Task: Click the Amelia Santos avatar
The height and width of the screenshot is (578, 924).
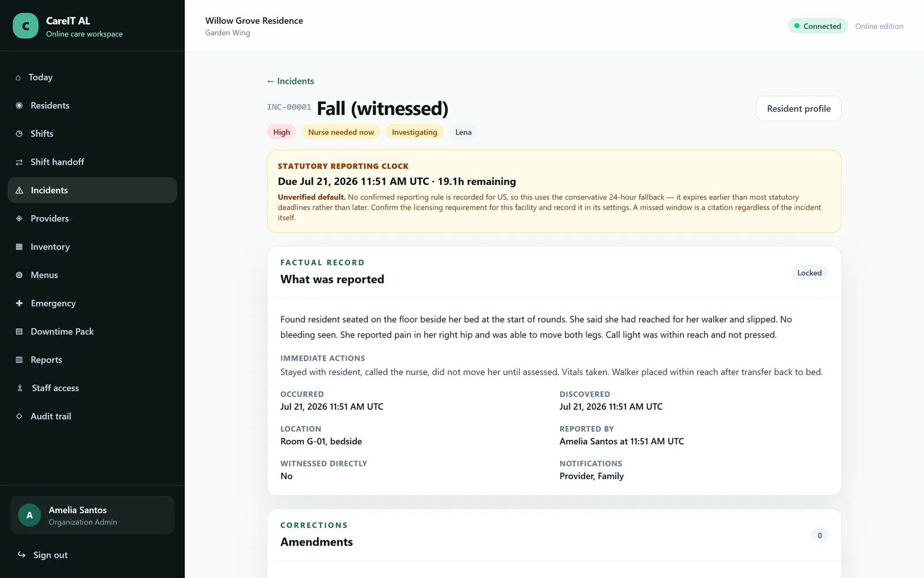Action: coord(29,515)
